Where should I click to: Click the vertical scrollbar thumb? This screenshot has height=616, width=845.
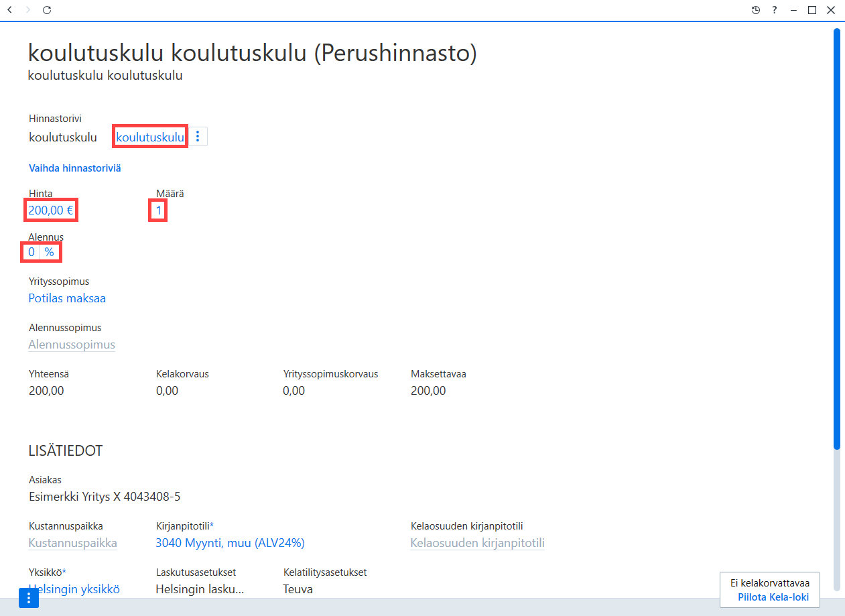836,239
